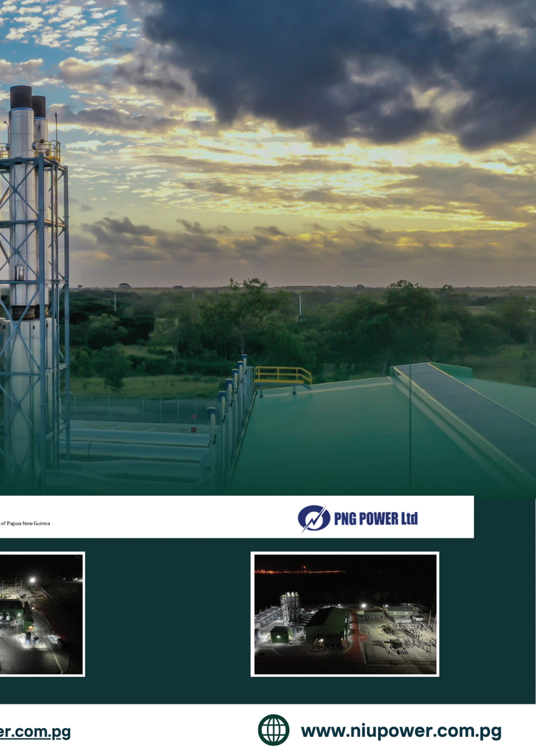Open the right night aerial plant photo
536x756 pixels.
click(345, 614)
